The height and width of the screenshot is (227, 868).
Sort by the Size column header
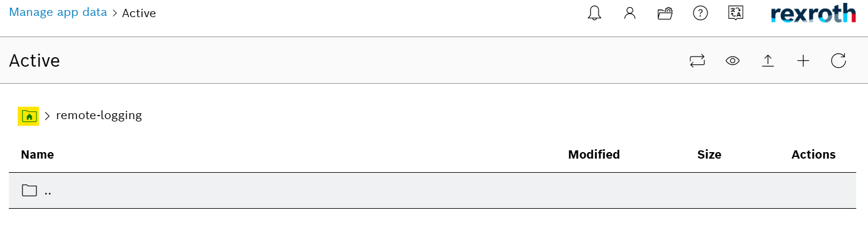coord(709,154)
